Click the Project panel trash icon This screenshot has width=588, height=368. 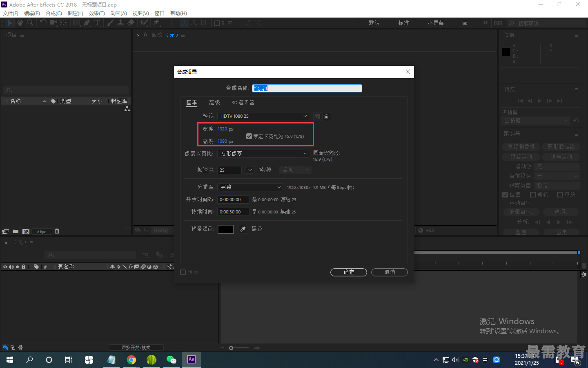[57, 231]
